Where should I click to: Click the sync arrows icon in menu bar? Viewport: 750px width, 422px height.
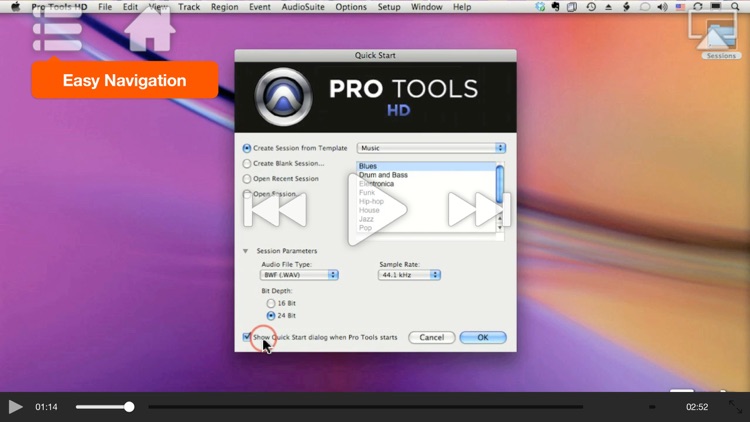pos(698,7)
